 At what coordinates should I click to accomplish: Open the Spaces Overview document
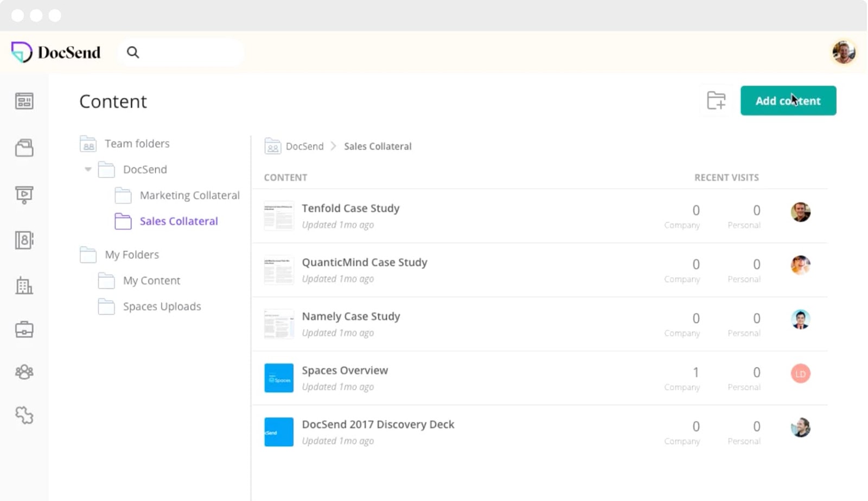(x=345, y=370)
